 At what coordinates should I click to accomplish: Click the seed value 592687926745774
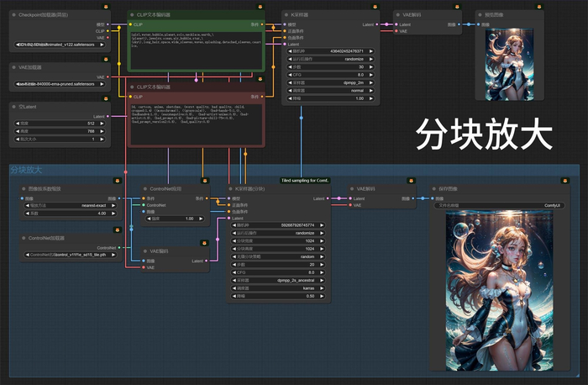click(297, 225)
